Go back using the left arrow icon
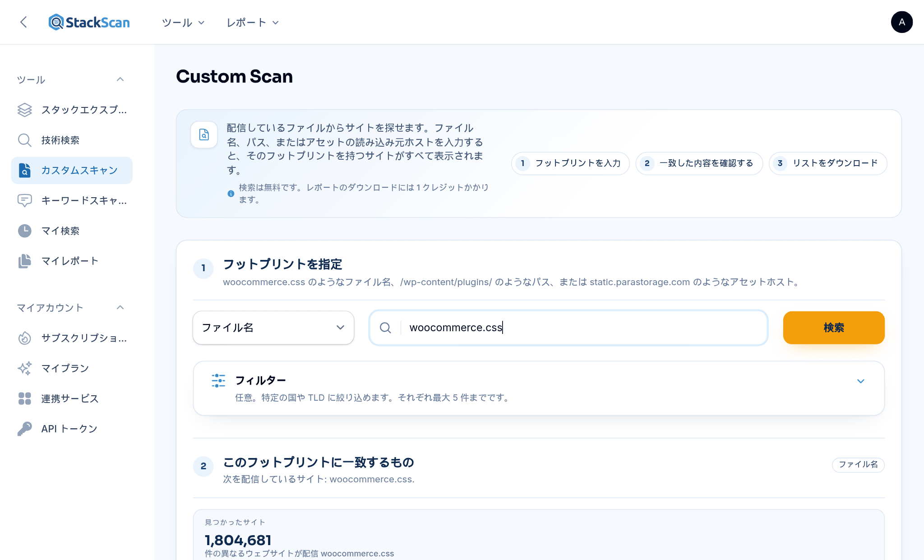 point(24,22)
